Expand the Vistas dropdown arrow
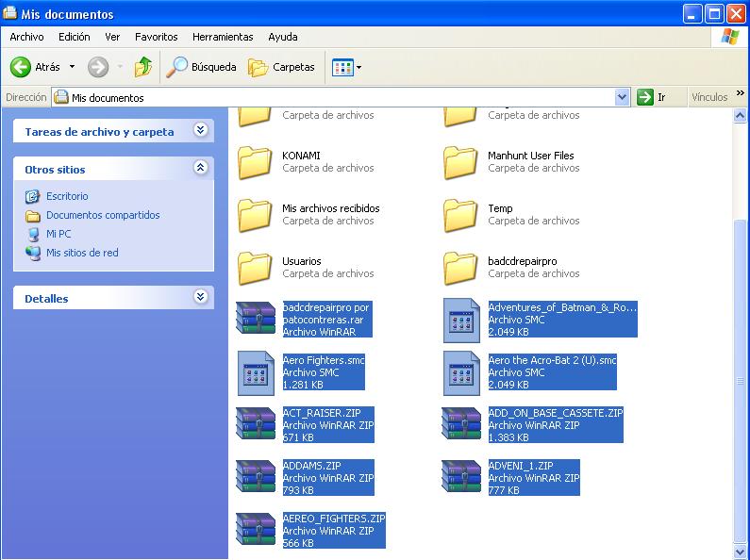750x560 pixels. (x=358, y=67)
